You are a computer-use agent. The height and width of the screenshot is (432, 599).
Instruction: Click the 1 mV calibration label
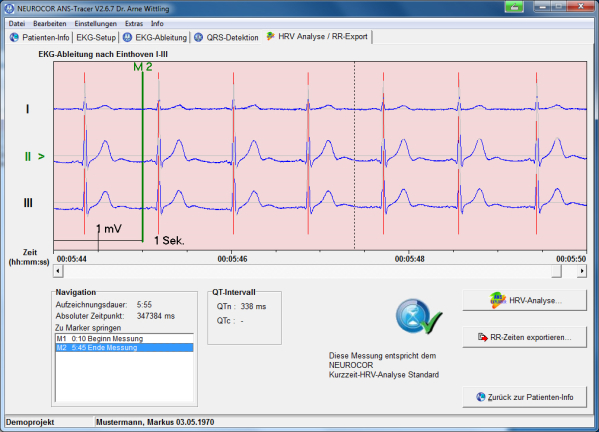(x=109, y=229)
